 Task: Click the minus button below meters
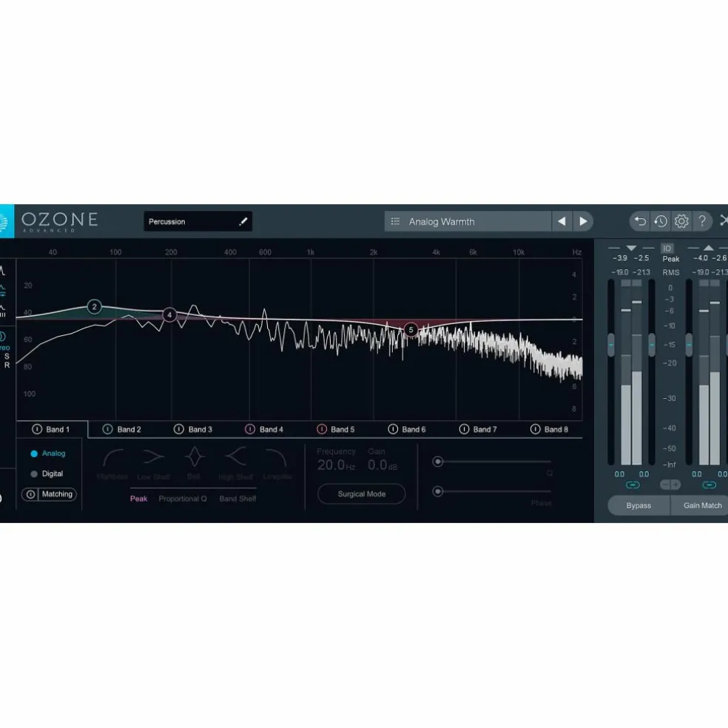665,485
